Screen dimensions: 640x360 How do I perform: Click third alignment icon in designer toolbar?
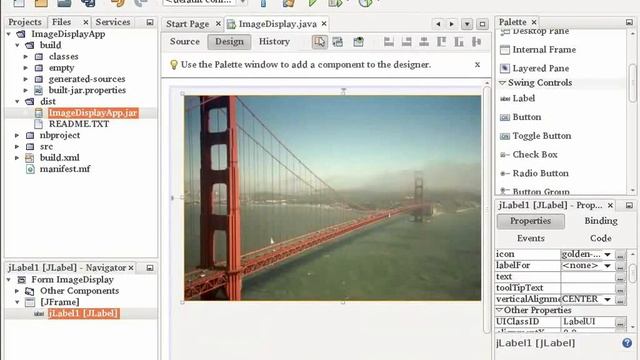click(424, 42)
